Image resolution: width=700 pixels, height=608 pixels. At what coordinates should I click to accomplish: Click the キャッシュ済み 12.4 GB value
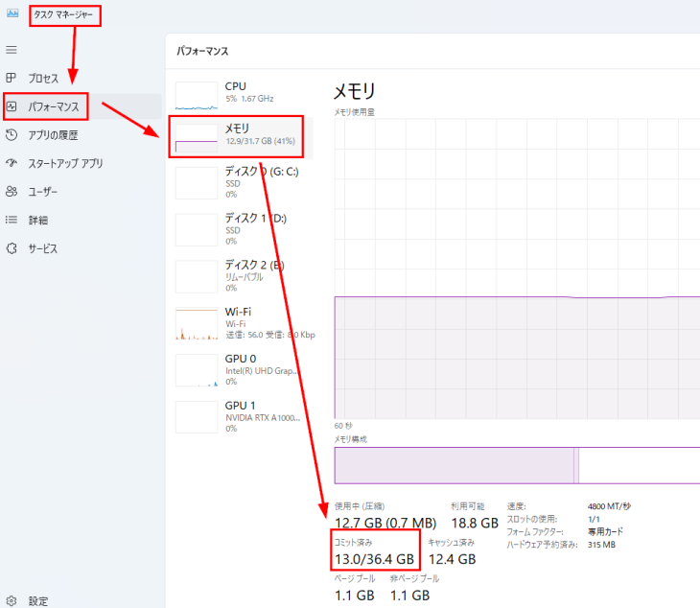click(453, 559)
